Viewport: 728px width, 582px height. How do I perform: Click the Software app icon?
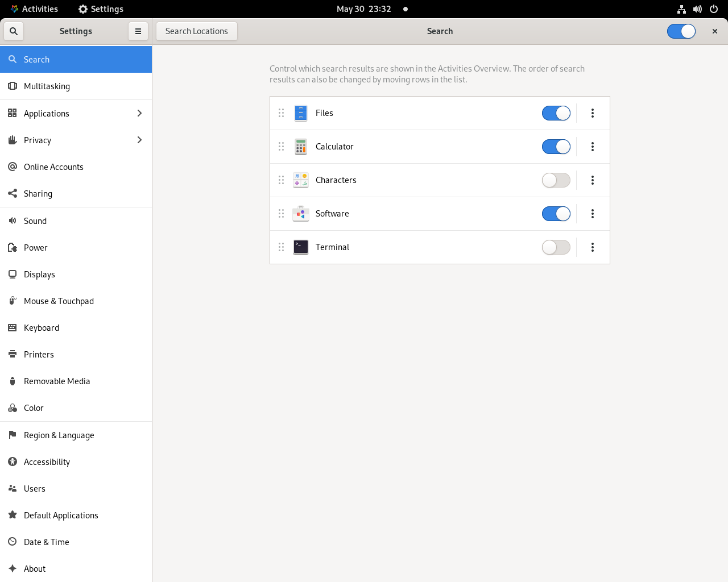pos(301,214)
